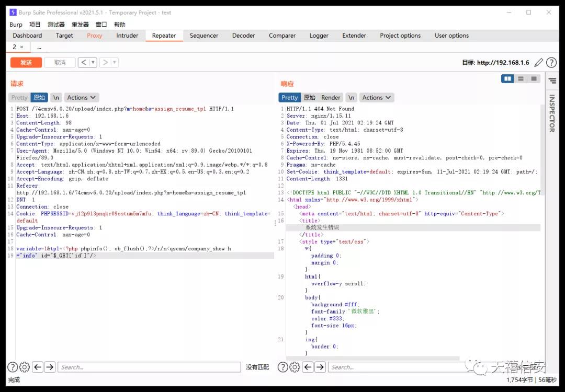Jump to next match in response search
The height and width of the screenshot is (392, 565).
point(320,367)
